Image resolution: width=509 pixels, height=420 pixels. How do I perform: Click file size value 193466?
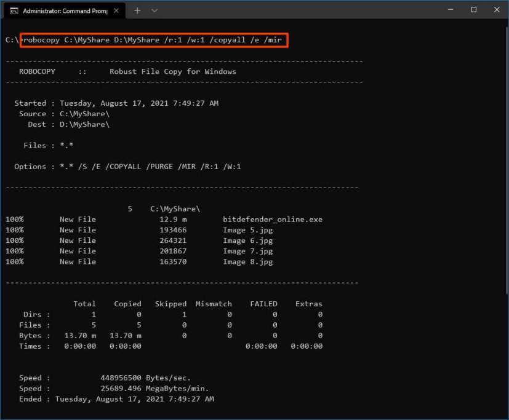click(173, 230)
